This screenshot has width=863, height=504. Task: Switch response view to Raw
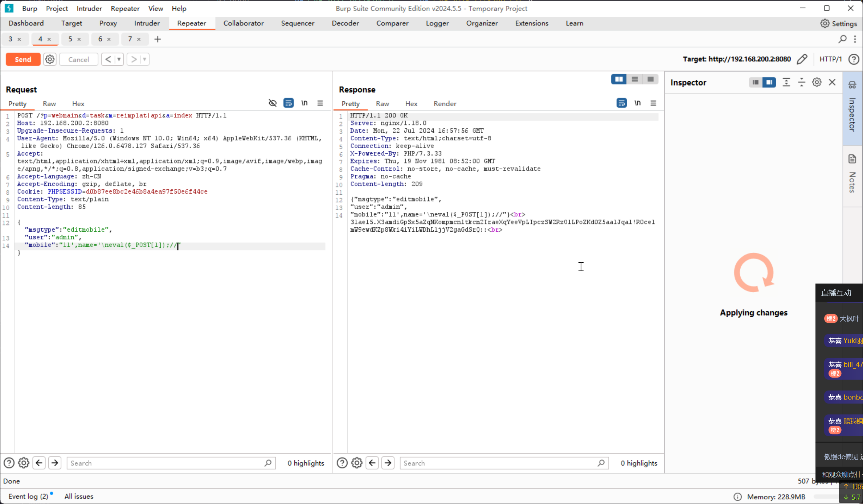[x=383, y=104]
